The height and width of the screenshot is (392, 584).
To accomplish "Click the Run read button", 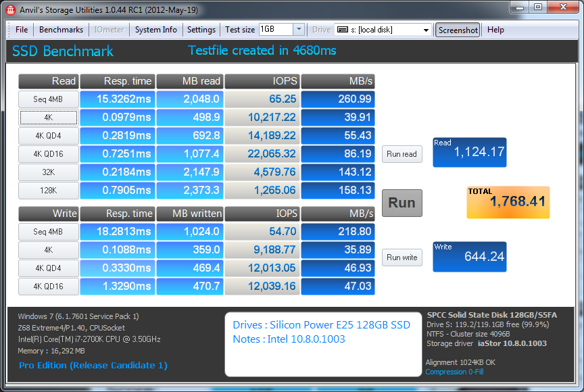I will tap(402, 154).
